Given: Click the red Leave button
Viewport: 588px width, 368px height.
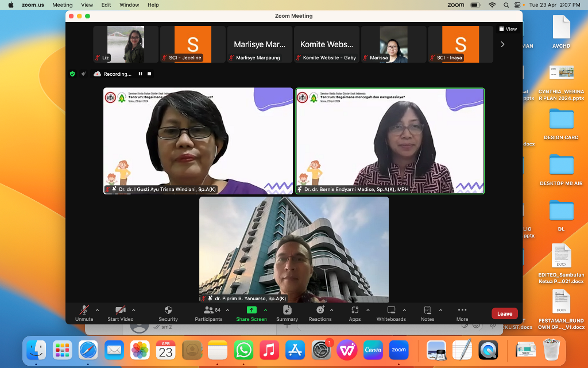Looking at the screenshot, I should coord(504,313).
